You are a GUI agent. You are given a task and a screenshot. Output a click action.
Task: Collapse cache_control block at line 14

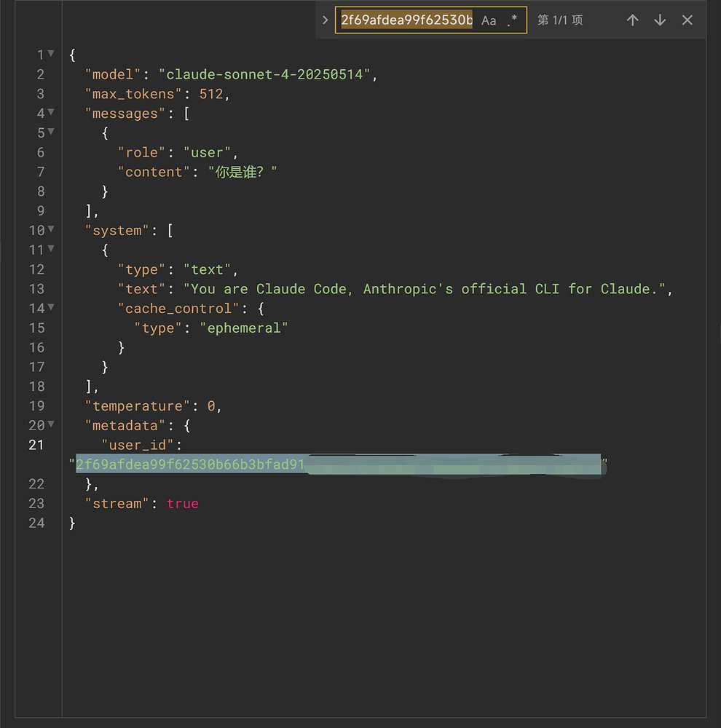pyautogui.click(x=51, y=307)
